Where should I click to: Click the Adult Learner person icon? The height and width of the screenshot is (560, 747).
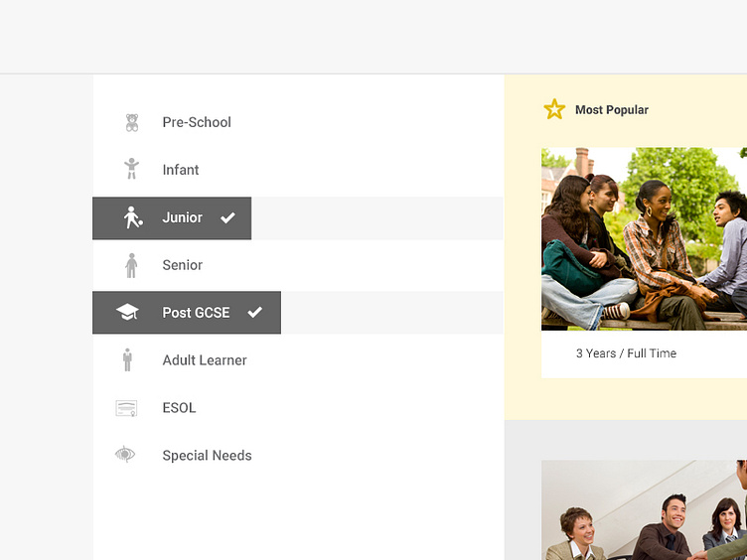tap(127, 359)
